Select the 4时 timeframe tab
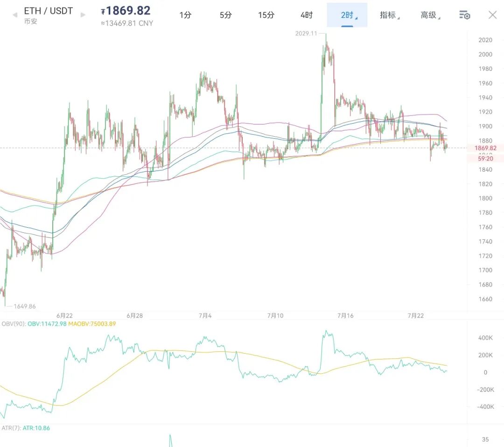 pyautogui.click(x=307, y=15)
